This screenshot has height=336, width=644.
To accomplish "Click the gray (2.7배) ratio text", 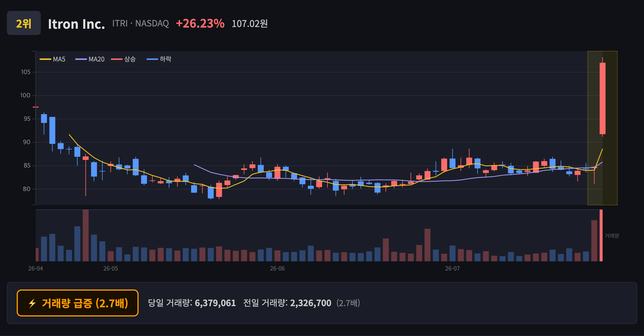I will [x=348, y=303].
